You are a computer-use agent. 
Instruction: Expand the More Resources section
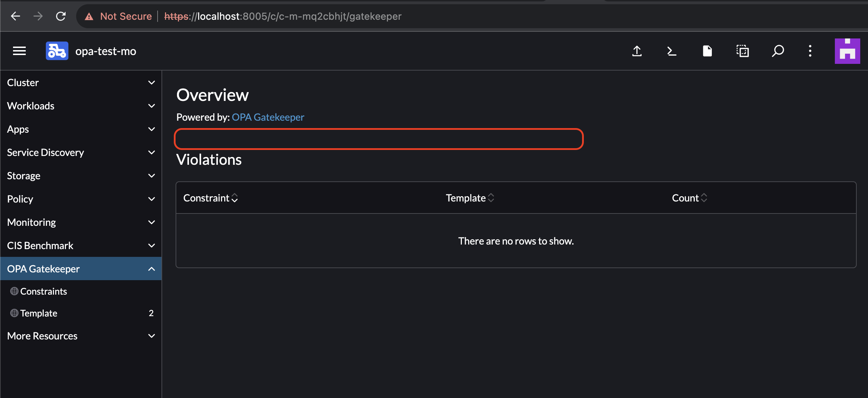(x=81, y=336)
